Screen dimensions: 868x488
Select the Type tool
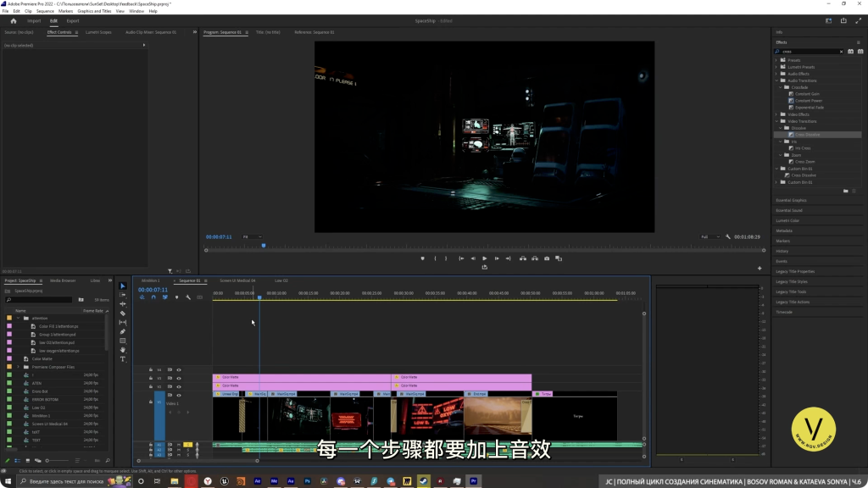(x=123, y=359)
